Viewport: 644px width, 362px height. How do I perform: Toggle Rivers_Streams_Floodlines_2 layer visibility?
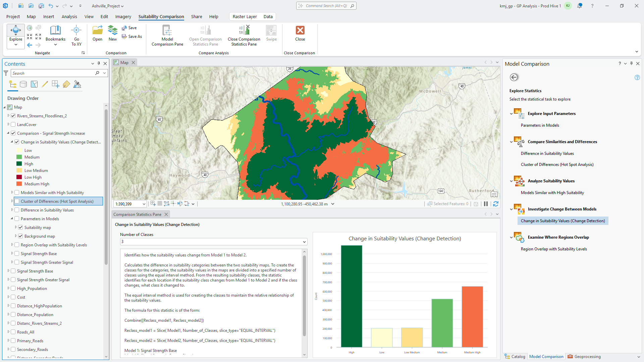pyautogui.click(x=13, y=116)
